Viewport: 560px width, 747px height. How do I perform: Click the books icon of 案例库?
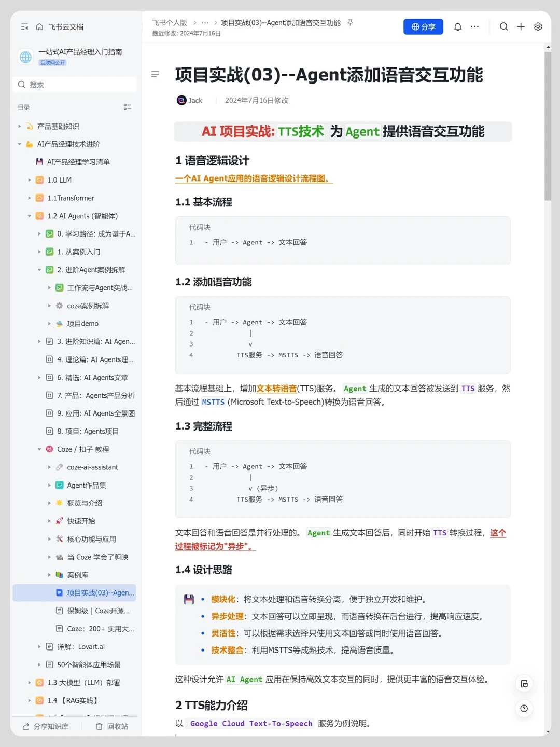point(59,575)
